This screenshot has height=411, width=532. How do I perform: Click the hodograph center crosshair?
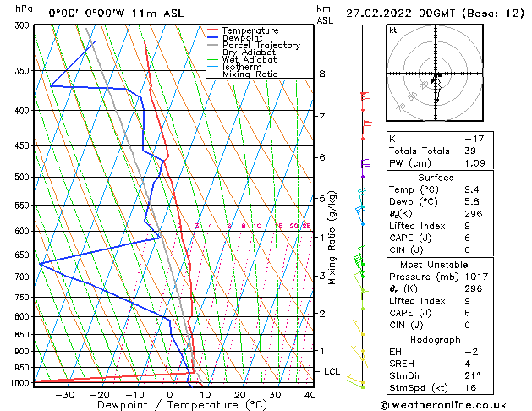point(436,74)
